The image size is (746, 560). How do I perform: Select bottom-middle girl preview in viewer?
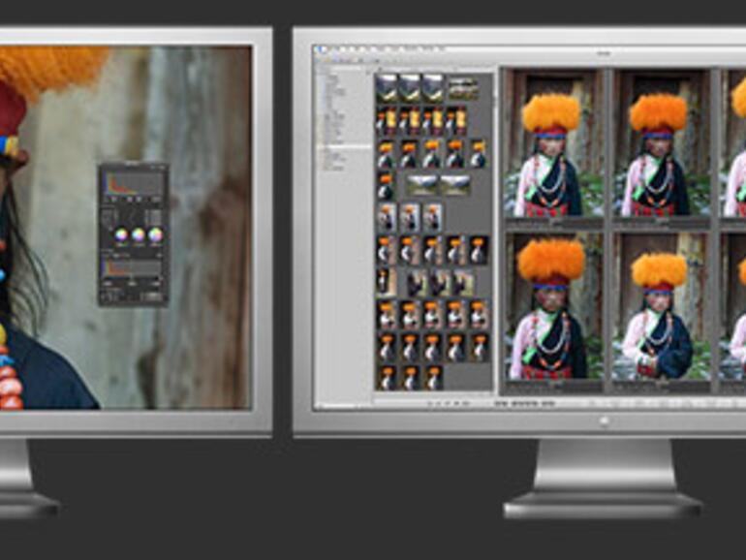(x=661, y=307)
